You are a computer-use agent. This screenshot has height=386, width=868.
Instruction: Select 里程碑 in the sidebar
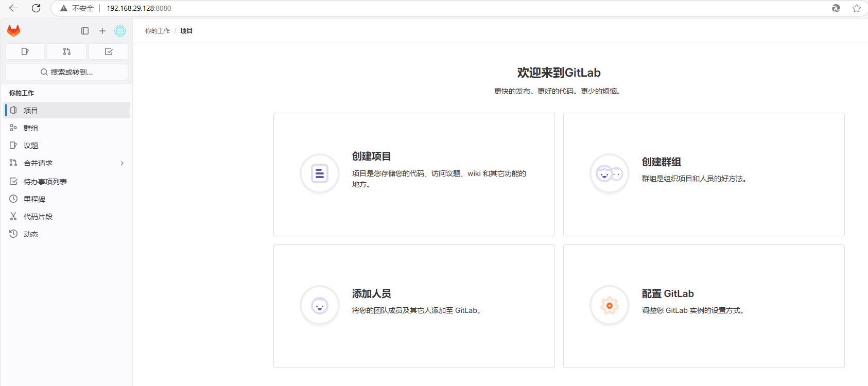coord(67,199)
